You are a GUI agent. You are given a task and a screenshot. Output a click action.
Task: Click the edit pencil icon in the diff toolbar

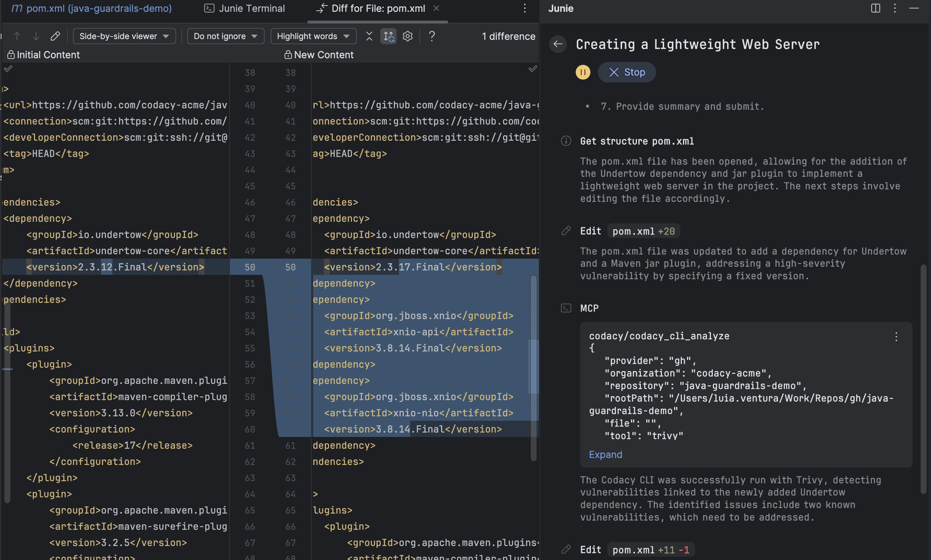[x=55, y=36]
